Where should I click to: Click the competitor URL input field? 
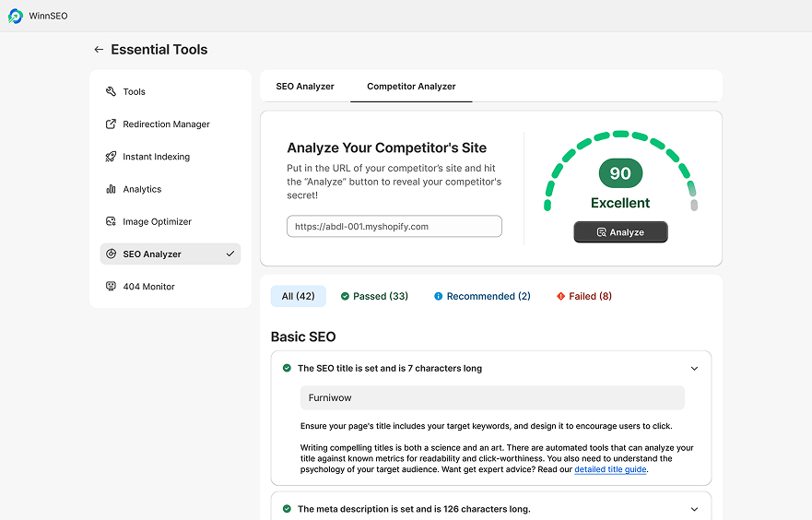394,226
